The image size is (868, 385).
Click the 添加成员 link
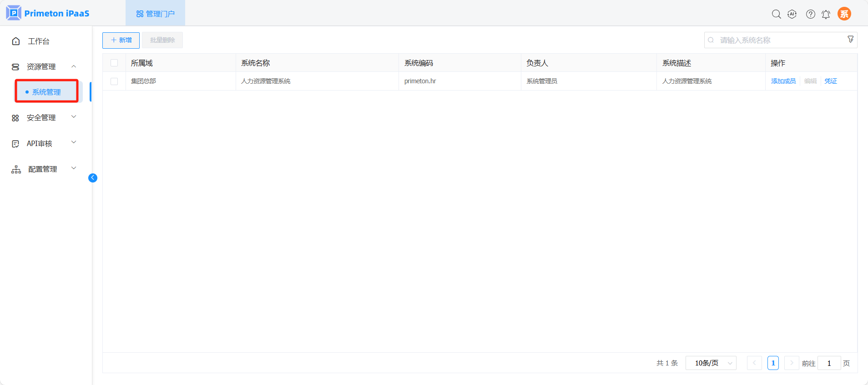pos(783,81)
